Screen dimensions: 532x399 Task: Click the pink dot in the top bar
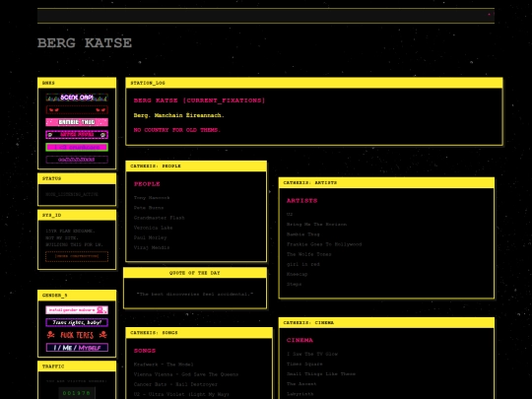click(x=489, y=14)
